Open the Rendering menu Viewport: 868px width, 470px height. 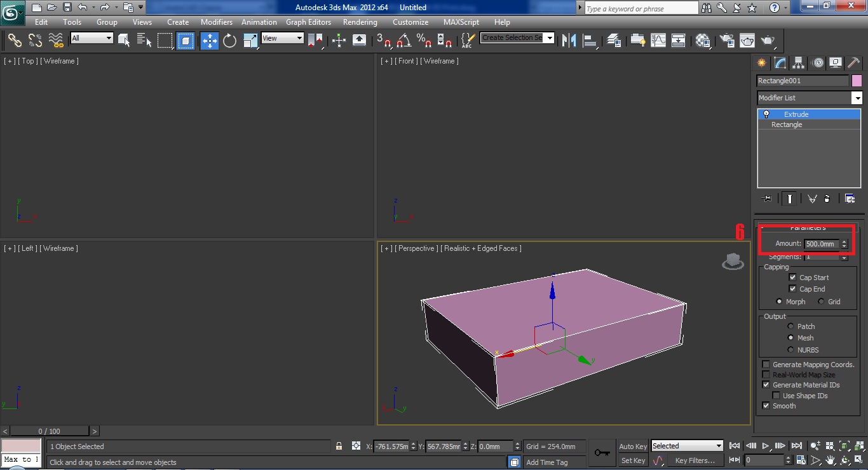tap(360, 22)
